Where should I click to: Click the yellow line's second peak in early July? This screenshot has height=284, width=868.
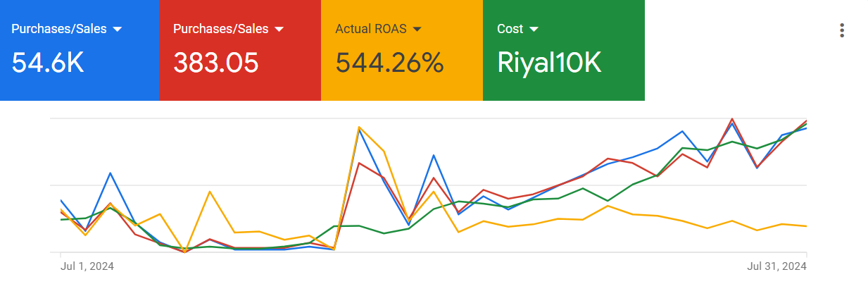coord(210,191)
